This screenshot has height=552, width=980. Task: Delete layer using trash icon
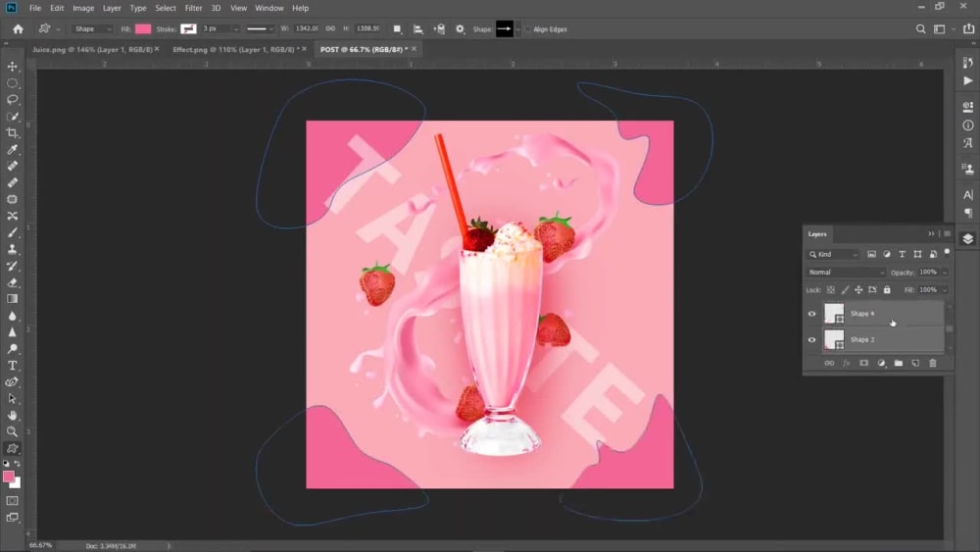coord(933,363)
